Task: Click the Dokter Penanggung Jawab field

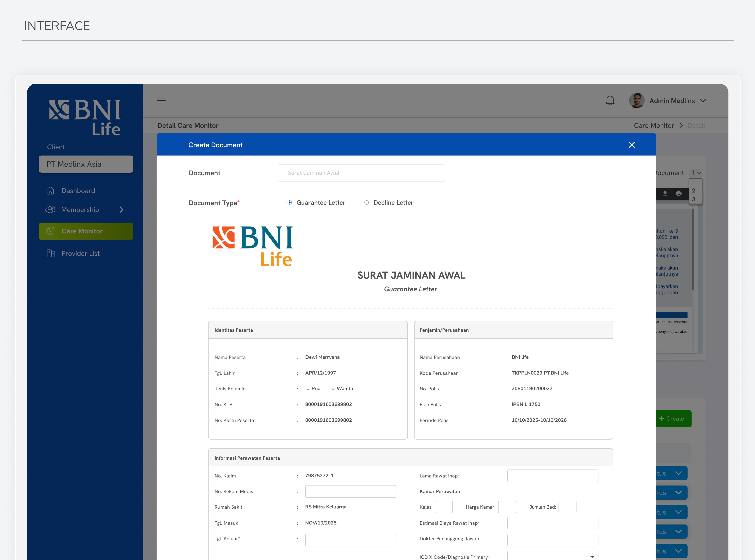Action: pos(553,540)
